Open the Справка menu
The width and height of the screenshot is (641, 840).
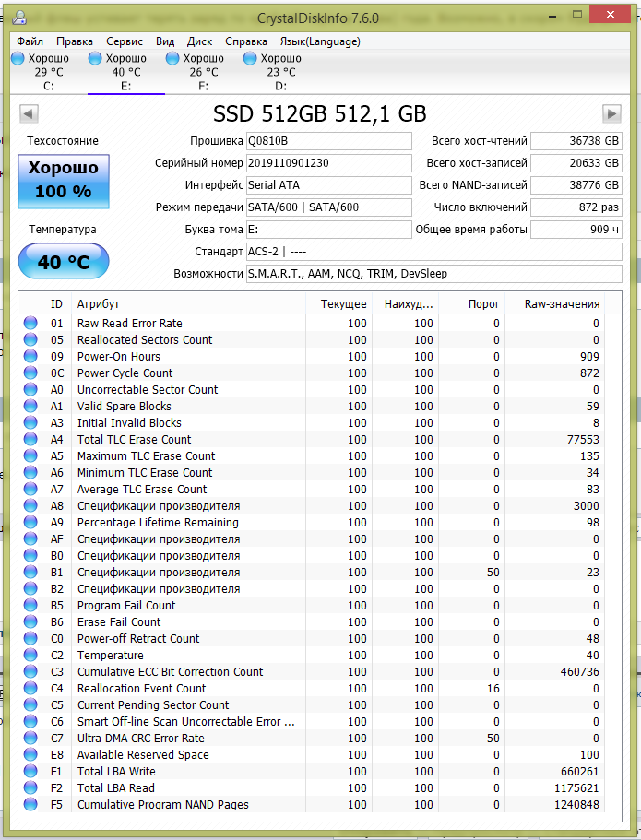[x=246, y=41]
